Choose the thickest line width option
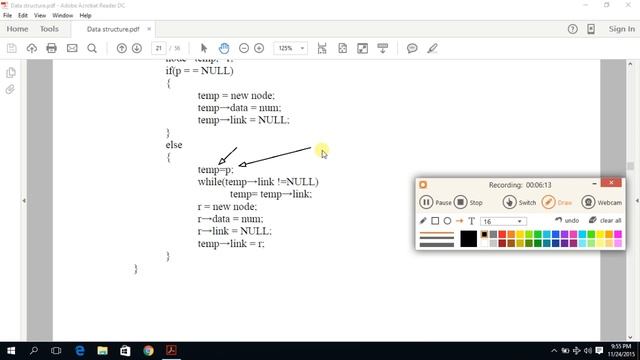Viewport: 640px width, 360px height. pyautogui.click(x=437, y=245)
